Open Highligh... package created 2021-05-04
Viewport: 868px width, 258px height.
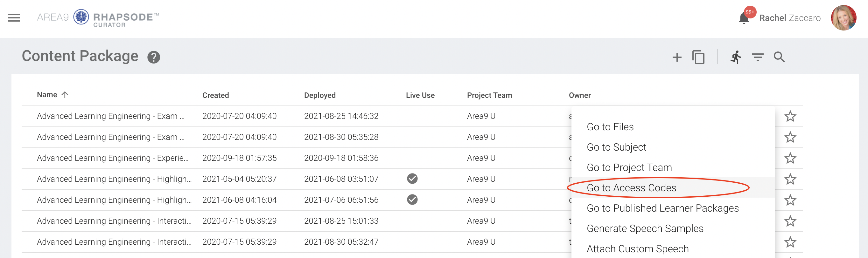pyautogui.click(x=114, y=179)
